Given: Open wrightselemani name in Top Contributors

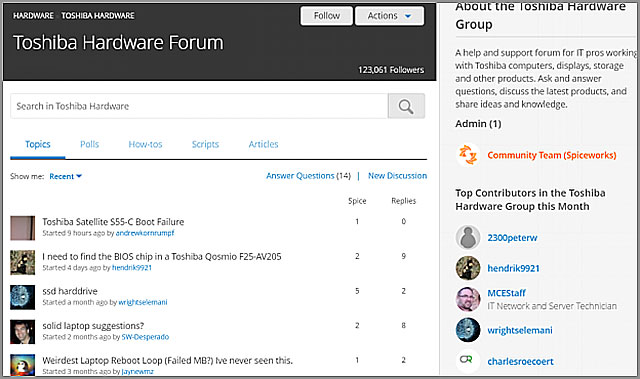Looking at the screenshot, I should point(520,330).
